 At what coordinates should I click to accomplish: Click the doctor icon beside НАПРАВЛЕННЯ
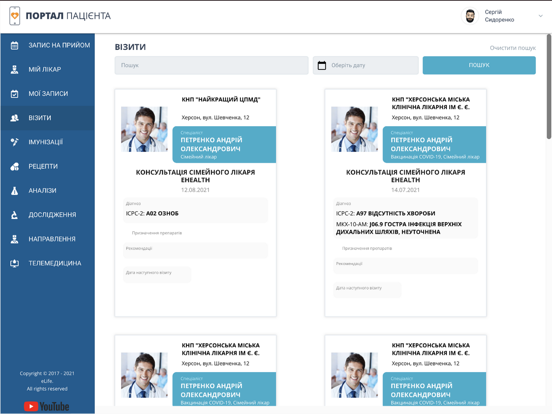[14, 239]
